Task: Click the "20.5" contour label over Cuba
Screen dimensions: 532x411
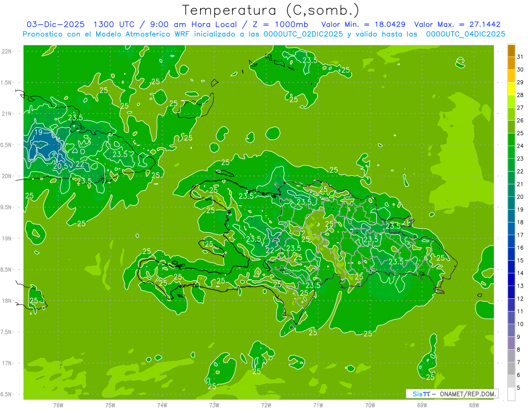Action: [x=60, y=166]
